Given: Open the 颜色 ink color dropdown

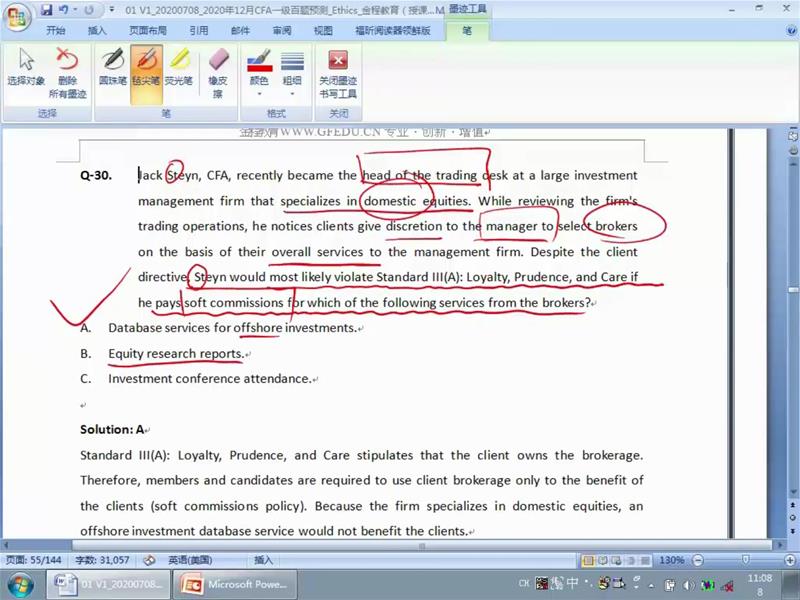Looking at the screenshot, I should coord(259,72).
